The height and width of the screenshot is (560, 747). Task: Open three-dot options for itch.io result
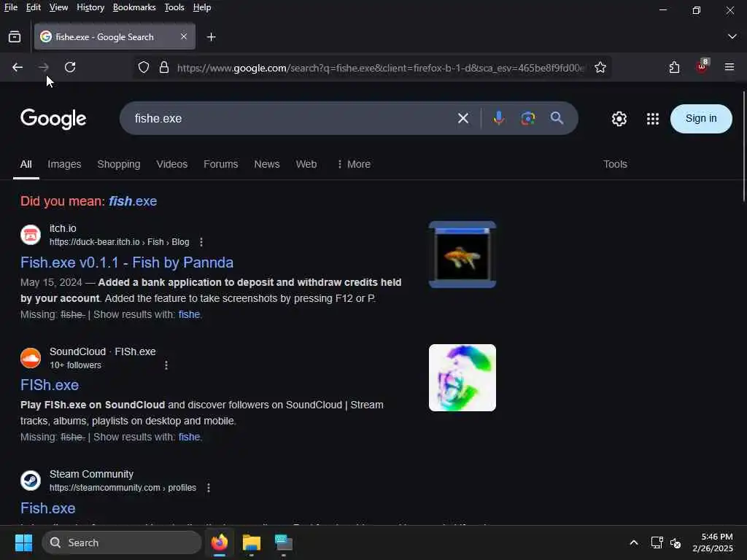(201, 242)
